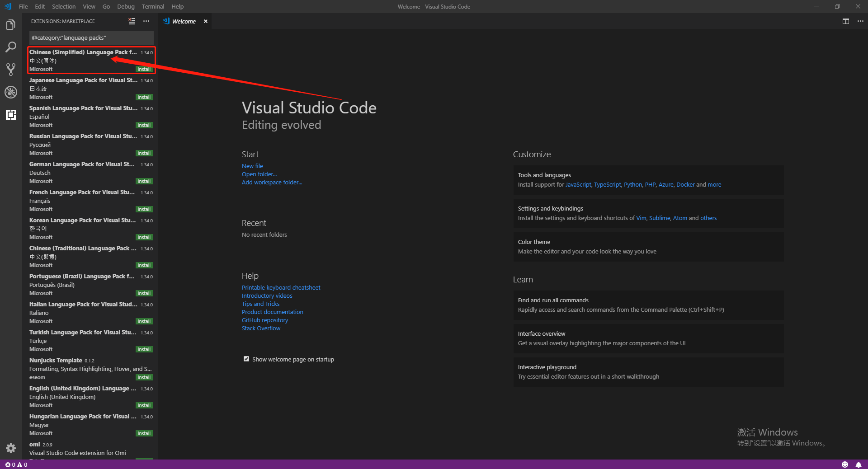This screenshot has height=469, width=868.
Task: Open the Selection menu
Action: (x=64, y=6)
